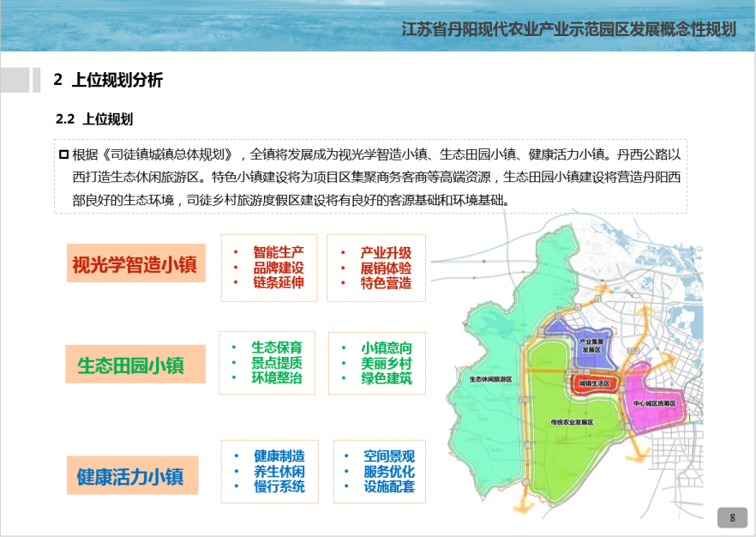
Task: Click the blue text 慢行系统
Action: coord(279,486)
